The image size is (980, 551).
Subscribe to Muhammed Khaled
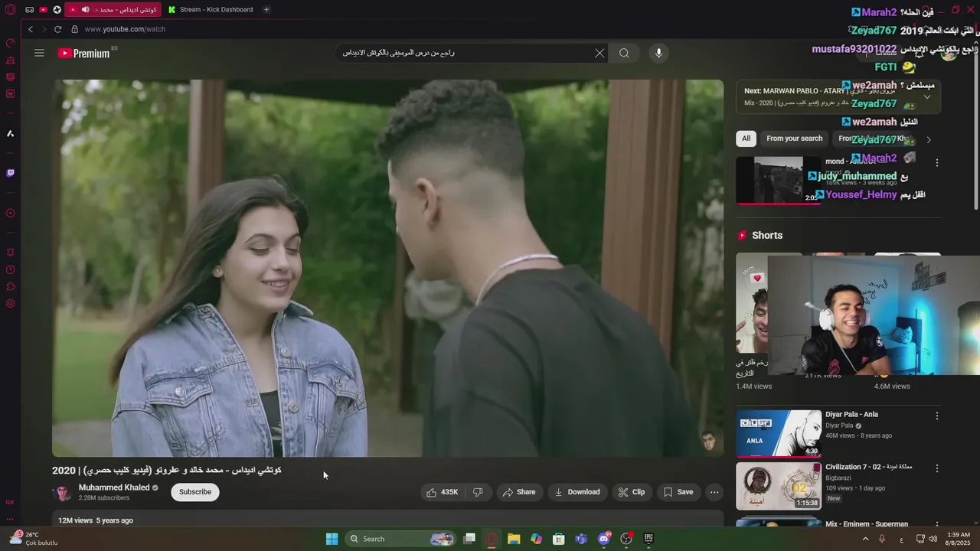pos(195,492)
